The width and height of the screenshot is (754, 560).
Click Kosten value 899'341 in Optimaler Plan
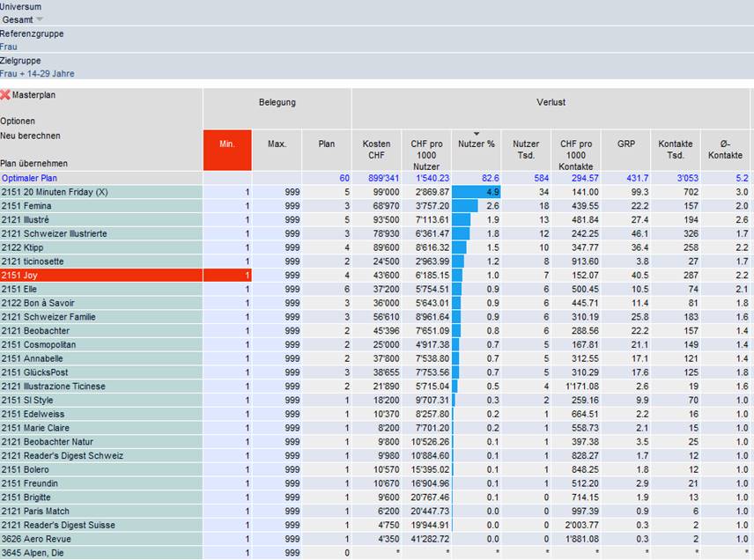[384, 178]
